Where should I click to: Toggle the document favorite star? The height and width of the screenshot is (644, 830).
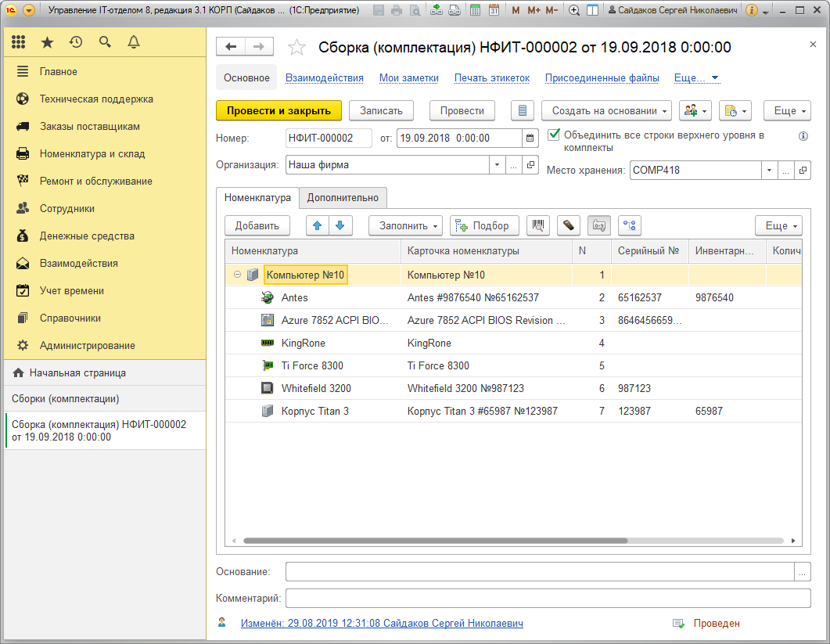tap(296, 48)
